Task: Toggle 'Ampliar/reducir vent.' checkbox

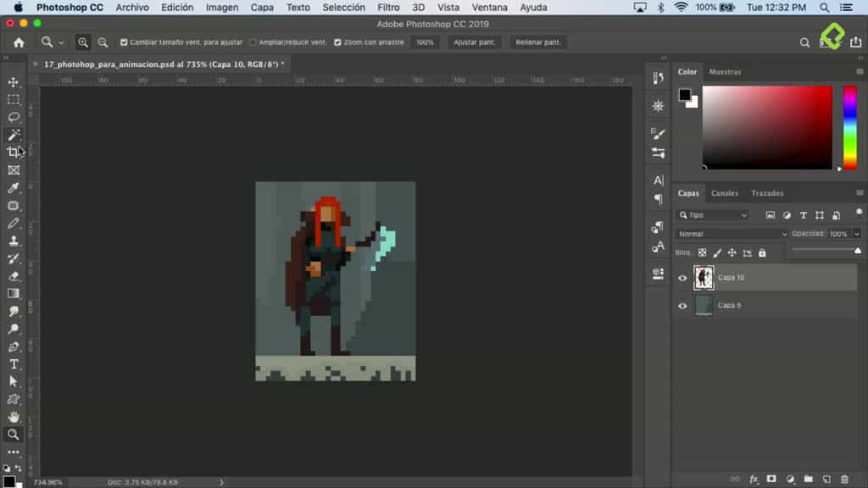Action: (x=253, y=42)
